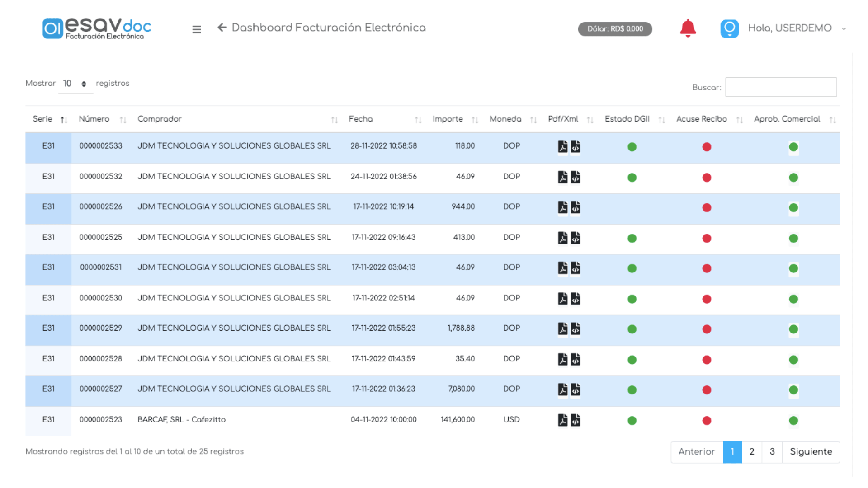868x488 pixels.
Task: Download PDF for BARCAF invoice 0000002523
Action: tap(562, 420)
